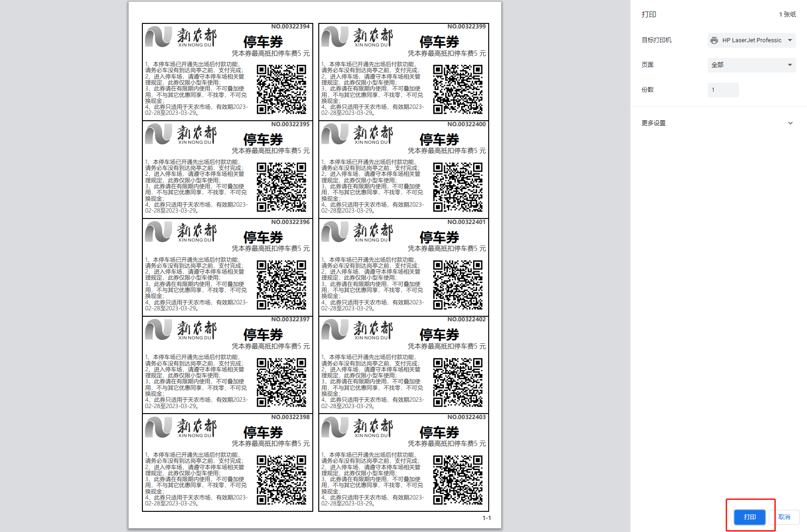The image size is (807, 532).
Task: Click the 页面 label
Action: (x=648, y=65)
